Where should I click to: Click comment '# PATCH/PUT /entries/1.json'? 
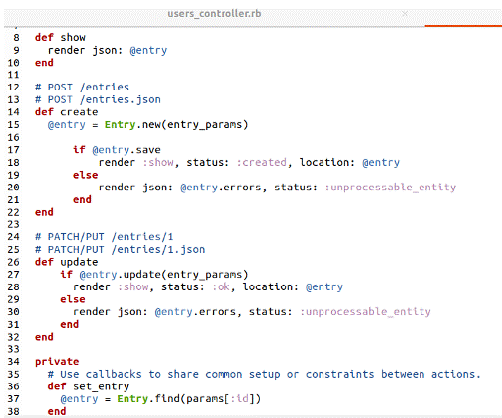tap(120, 249)
